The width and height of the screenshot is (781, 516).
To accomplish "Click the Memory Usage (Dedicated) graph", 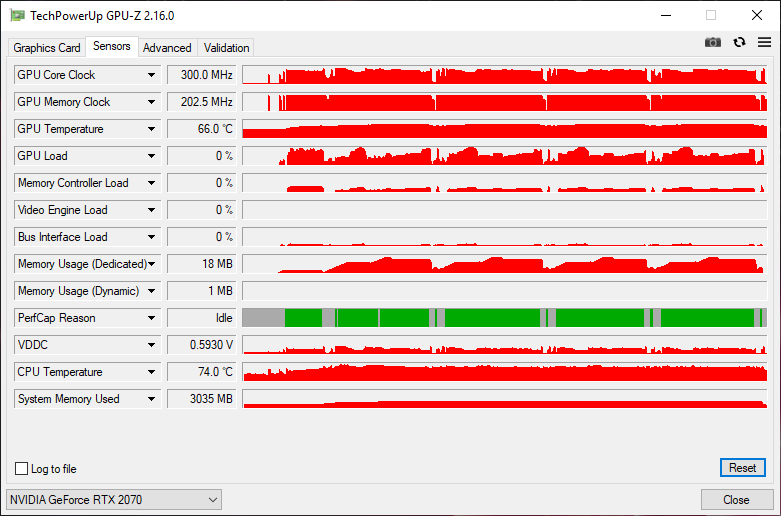I will [x=505, y=264].
